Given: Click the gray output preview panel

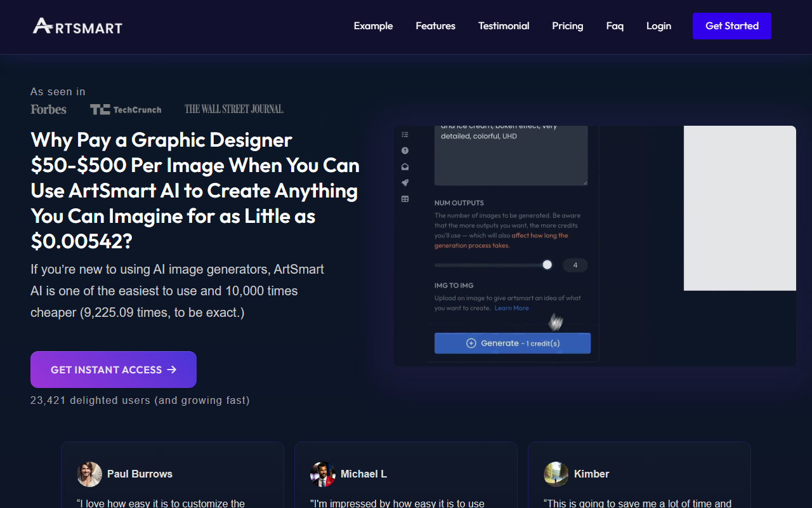Looking at the screenshot, I should [x=740, y=208].
